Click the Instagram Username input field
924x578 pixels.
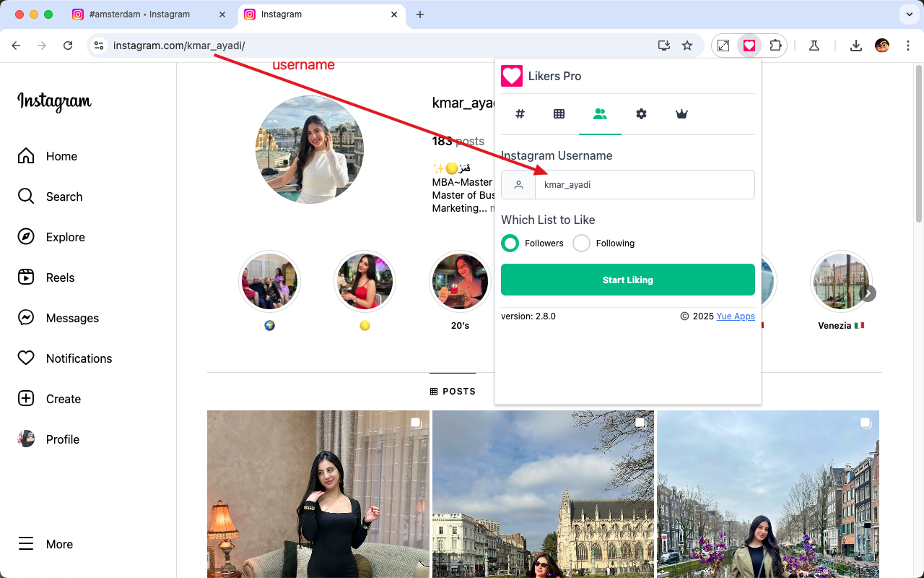click(x=642, y=184)
